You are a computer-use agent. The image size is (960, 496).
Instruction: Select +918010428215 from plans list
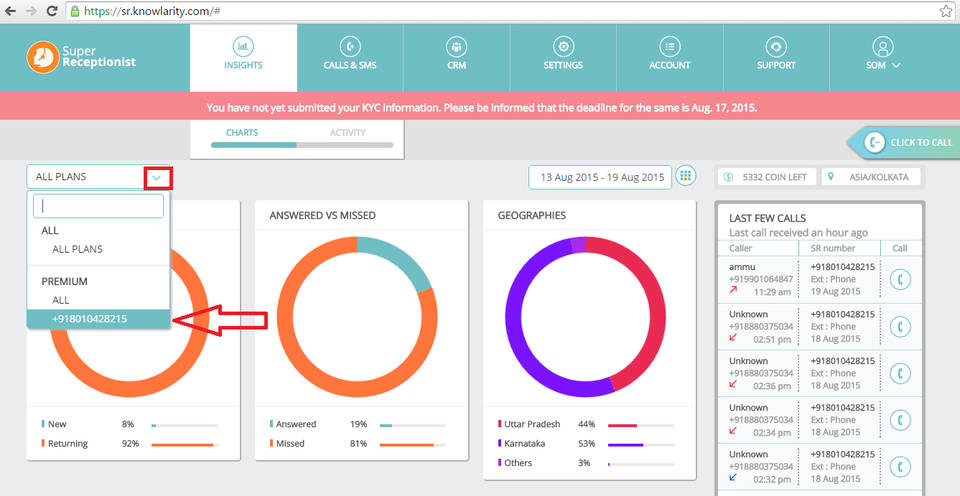click(x=90, y=318)
